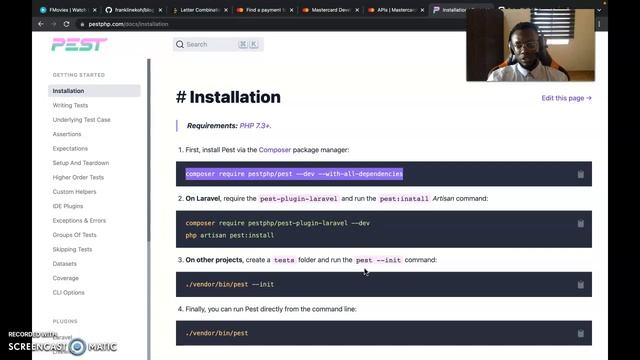640x360 pixels.
Task: Close the APIs Mastercard tab
Action: click(x=422, y=10)
